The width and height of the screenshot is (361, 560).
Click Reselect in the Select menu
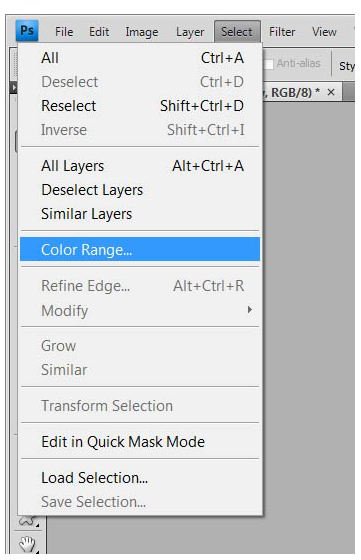click(140, 106)
